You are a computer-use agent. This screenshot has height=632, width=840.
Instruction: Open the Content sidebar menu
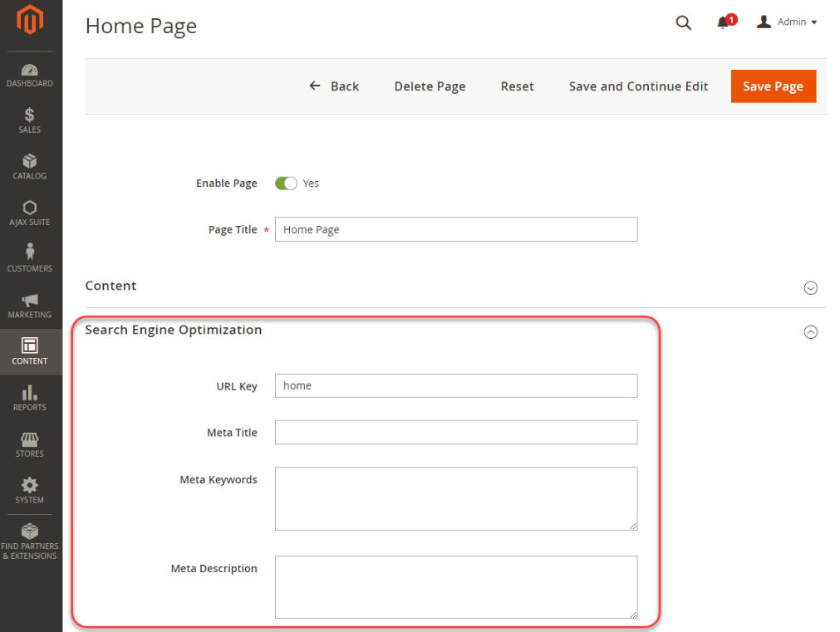pos(29,352)
